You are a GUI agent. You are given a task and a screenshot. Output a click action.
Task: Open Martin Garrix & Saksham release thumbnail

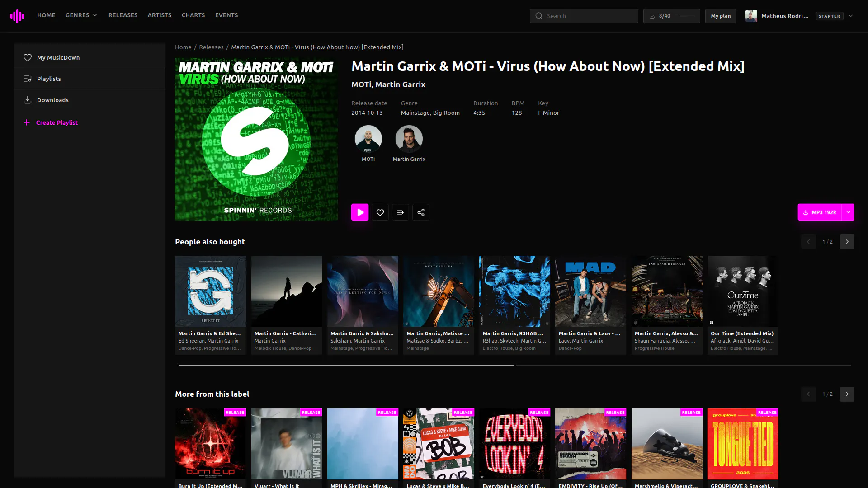[x=363, y=291]
